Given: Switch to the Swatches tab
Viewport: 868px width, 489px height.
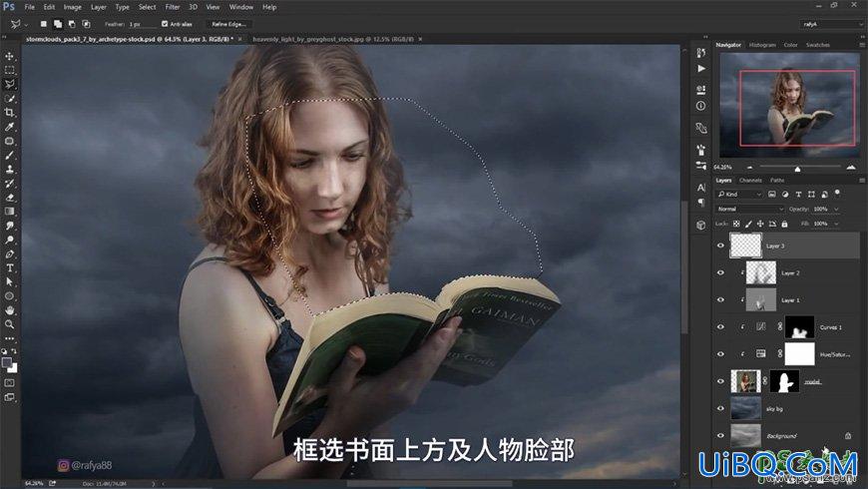Looking at the screenshot, I should (818, 45).
